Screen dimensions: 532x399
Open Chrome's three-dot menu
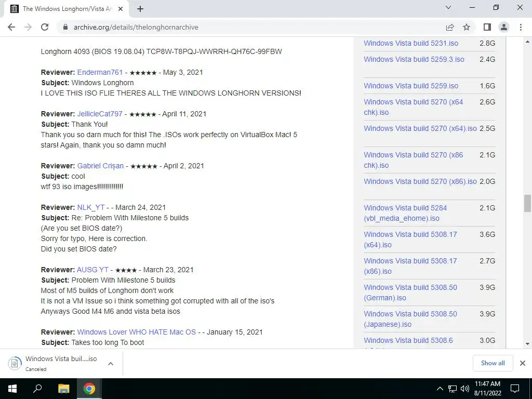click(x=521, y=27)
